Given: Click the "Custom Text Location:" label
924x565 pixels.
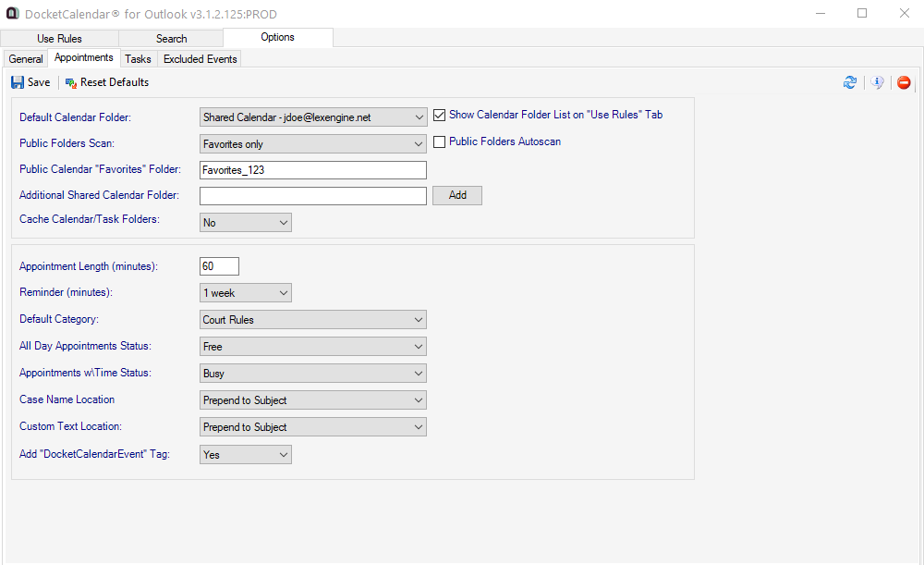Looking at the screenshot, I should point(71,426).
